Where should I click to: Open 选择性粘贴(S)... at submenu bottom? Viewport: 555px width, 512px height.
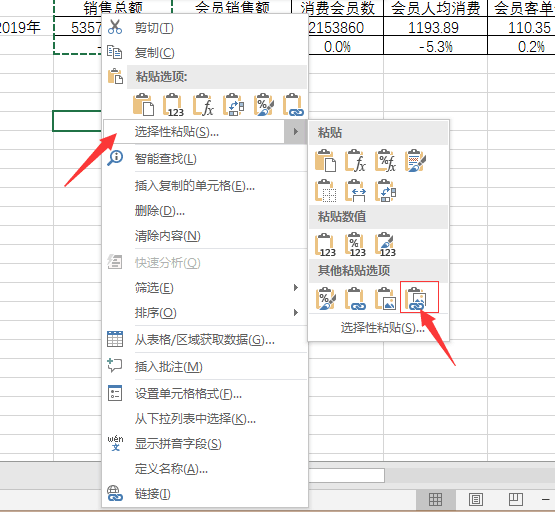(x=382, y=328)
